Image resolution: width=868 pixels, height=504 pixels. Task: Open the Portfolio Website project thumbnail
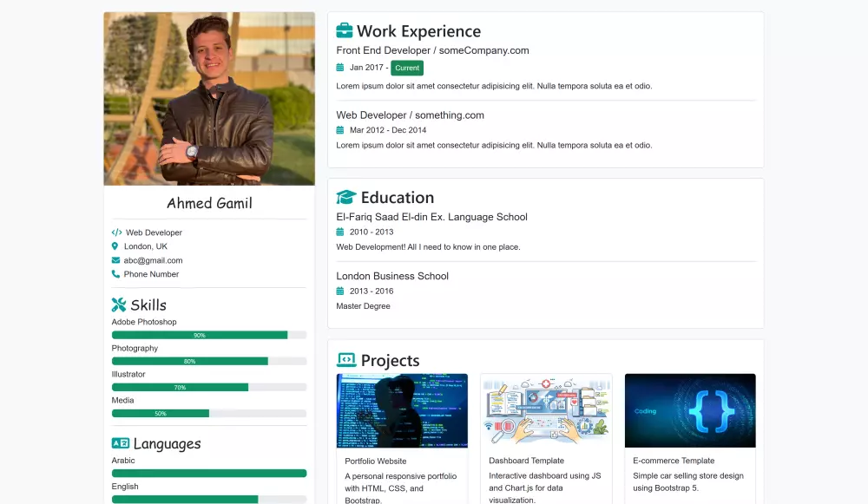[402, 409]
